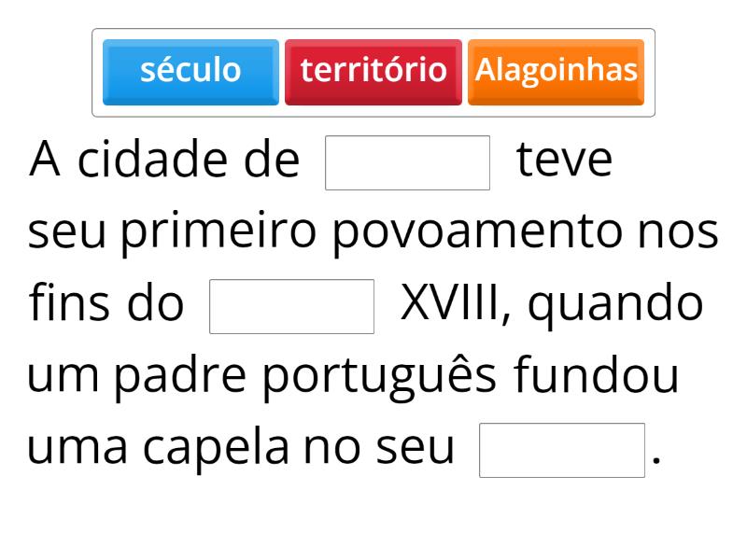
Task: Click the word "fundou" in the passage
Action: click(596, 375)
